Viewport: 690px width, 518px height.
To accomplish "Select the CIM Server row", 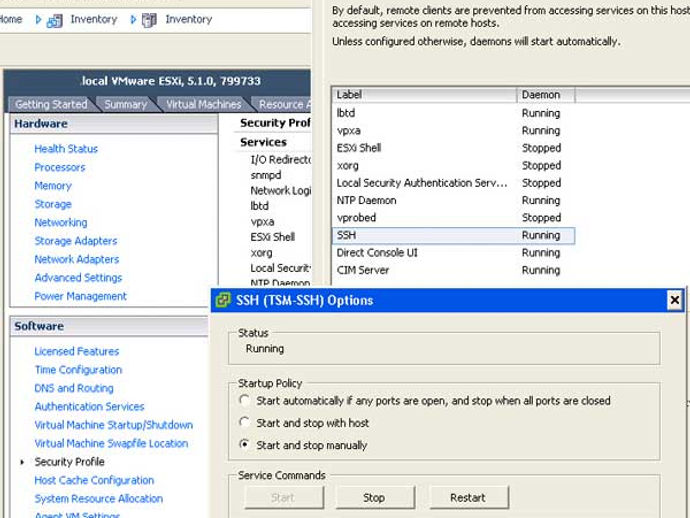I will [x=453, y=270].
